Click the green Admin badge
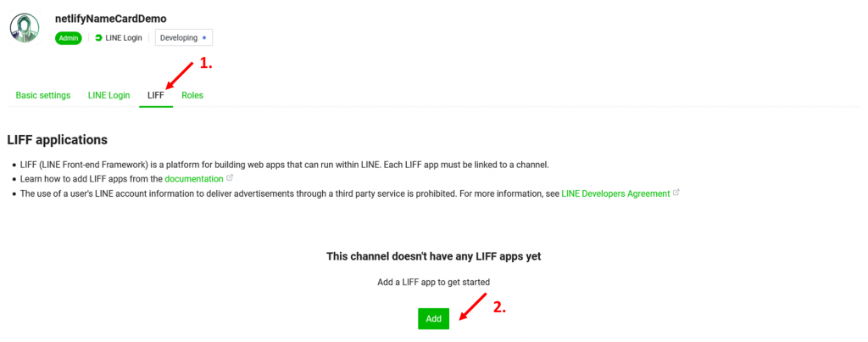 69,38
